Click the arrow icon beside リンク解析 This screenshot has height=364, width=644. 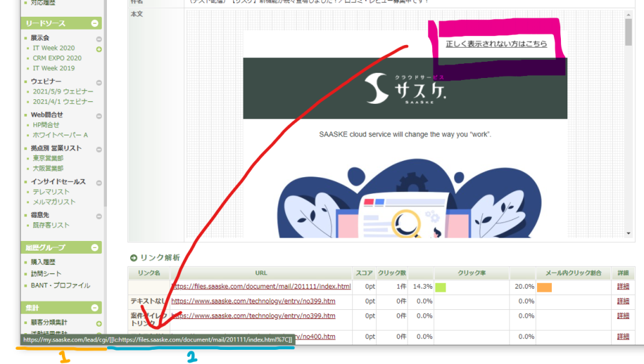pyautogui.click(x=133, y=258)
